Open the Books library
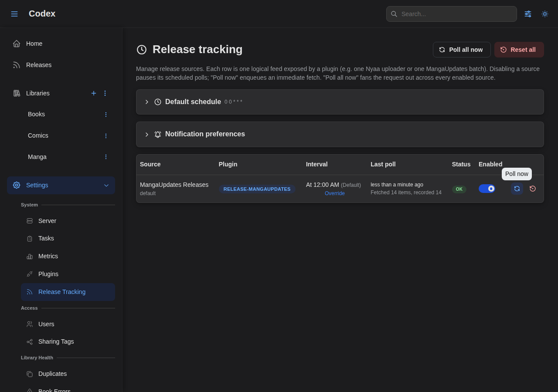This screenshot has height=392, width=558. (x=37, y=114)
